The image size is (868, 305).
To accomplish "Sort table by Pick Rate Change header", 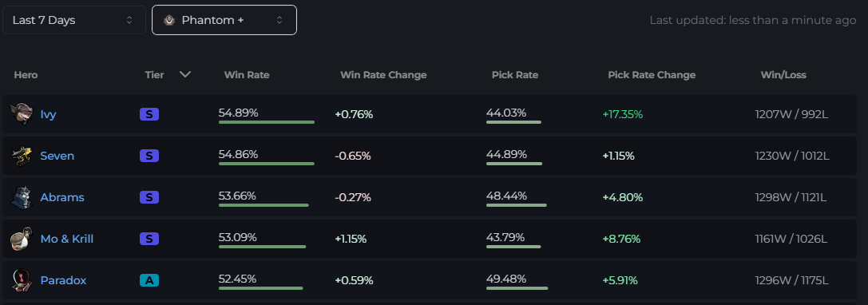I will click(652, 75).
